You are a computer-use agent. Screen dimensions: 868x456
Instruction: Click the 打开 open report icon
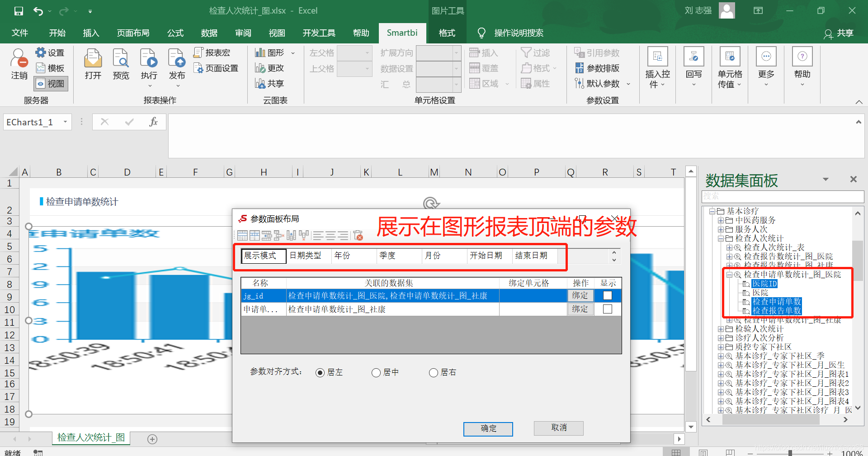pos(93,58)
